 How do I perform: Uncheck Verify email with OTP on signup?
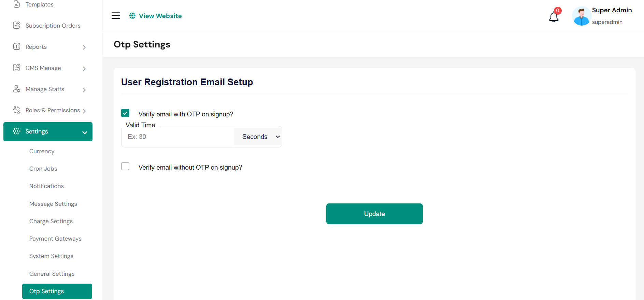click(125, 113)
